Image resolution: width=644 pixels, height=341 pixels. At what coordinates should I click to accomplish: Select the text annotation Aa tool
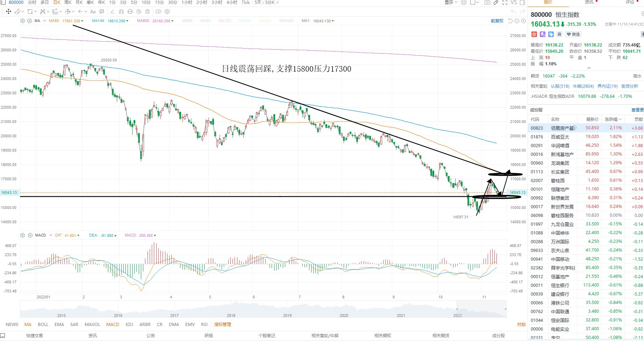click(x=93, y=12)
